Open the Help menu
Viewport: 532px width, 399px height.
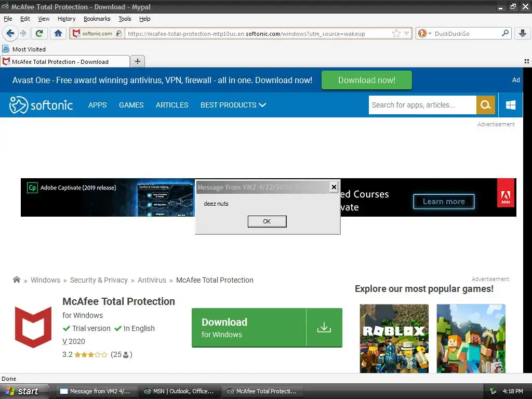pos(145,19)
